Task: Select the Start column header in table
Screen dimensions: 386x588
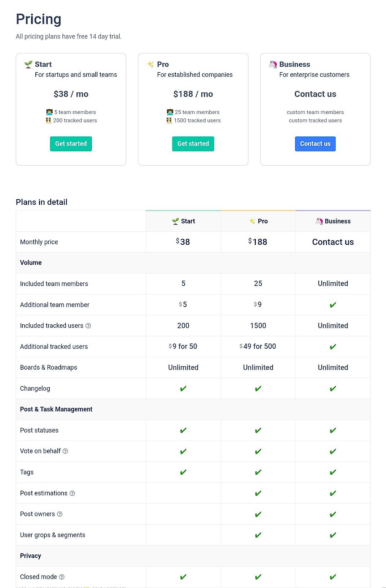Action: coord(183,221)
